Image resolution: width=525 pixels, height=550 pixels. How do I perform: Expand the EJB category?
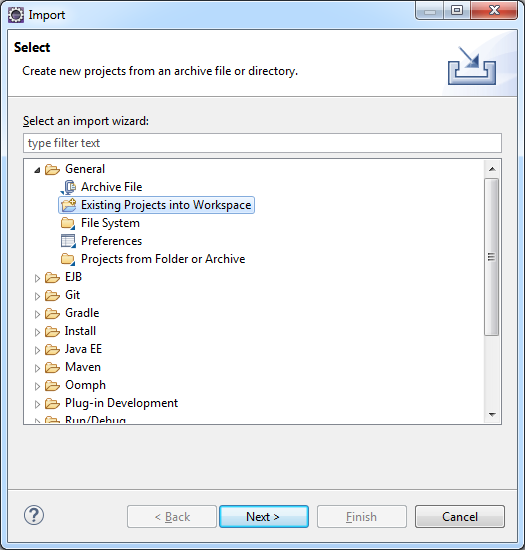tap(37, 278)
